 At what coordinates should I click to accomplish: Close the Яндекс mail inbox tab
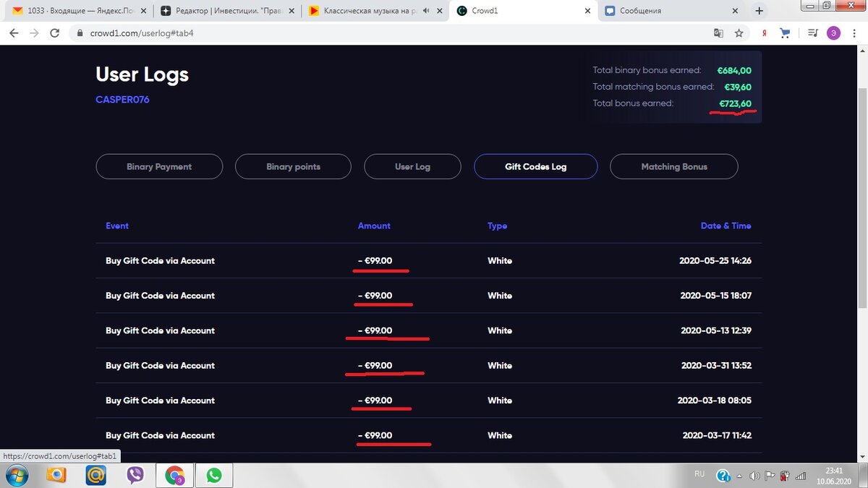145,11
